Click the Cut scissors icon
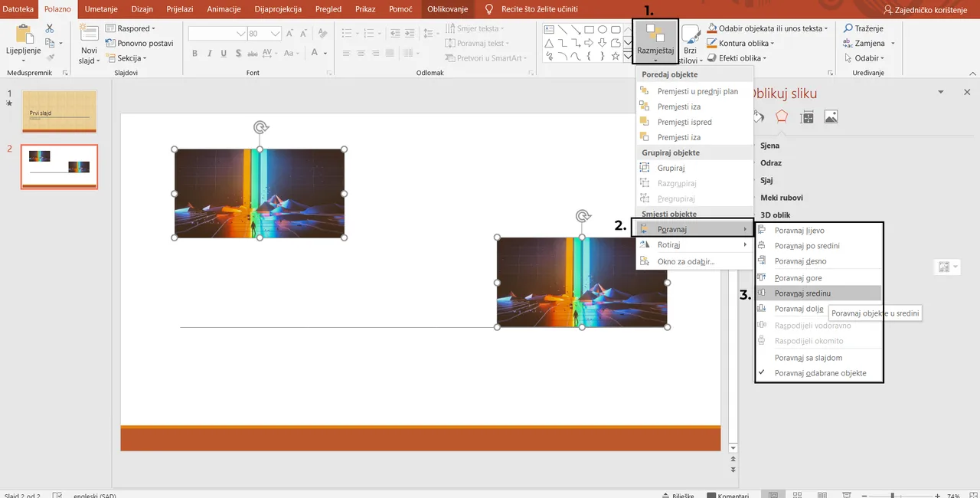This screenshot has width=980, height=498. 50,28
